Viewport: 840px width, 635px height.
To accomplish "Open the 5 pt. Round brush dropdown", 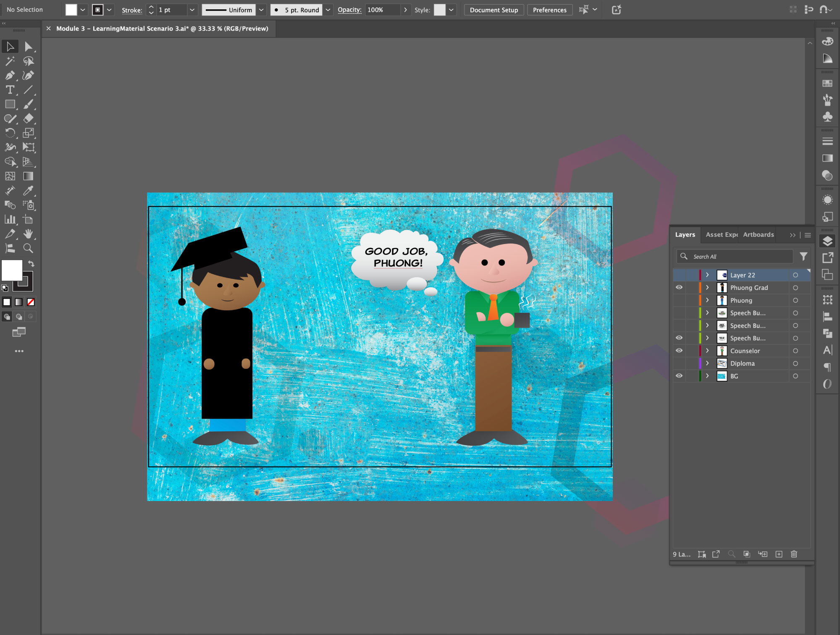I will 328,10.
